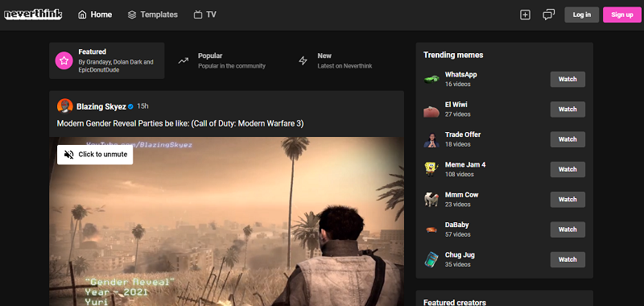Click the Blazing Skyez username
Image resolution: width=644 pixels, height=306 pixels.
(x=101, y=107)
